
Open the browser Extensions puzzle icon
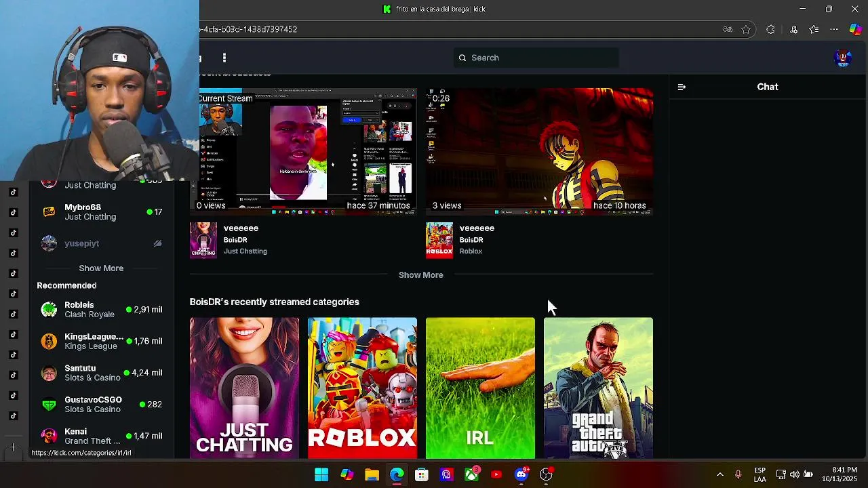tap(770, 29)
